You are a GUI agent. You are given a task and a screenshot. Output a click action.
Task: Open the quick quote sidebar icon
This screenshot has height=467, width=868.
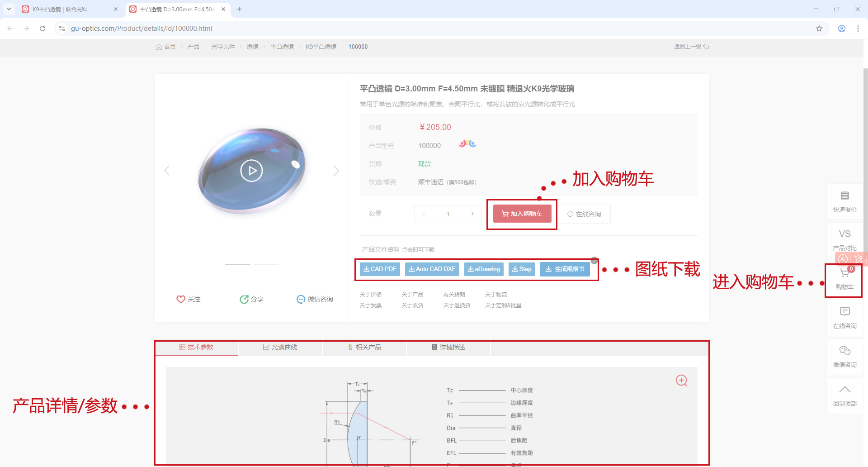(844, 196)
